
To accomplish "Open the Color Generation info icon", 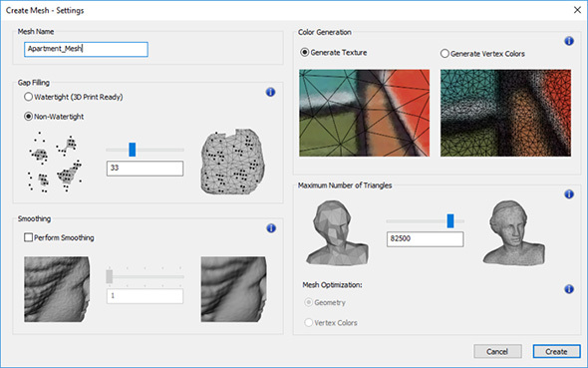I will tap(569, 41).
